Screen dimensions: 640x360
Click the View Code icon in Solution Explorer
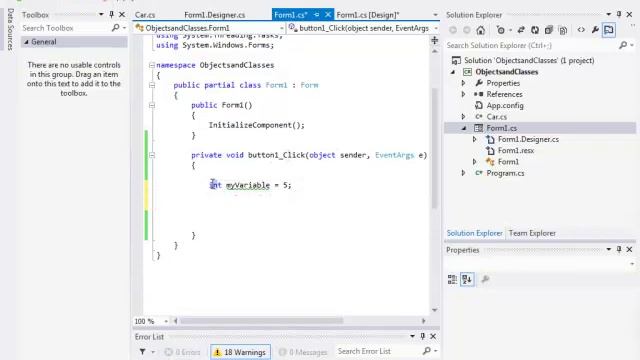(x=581, y=30)
